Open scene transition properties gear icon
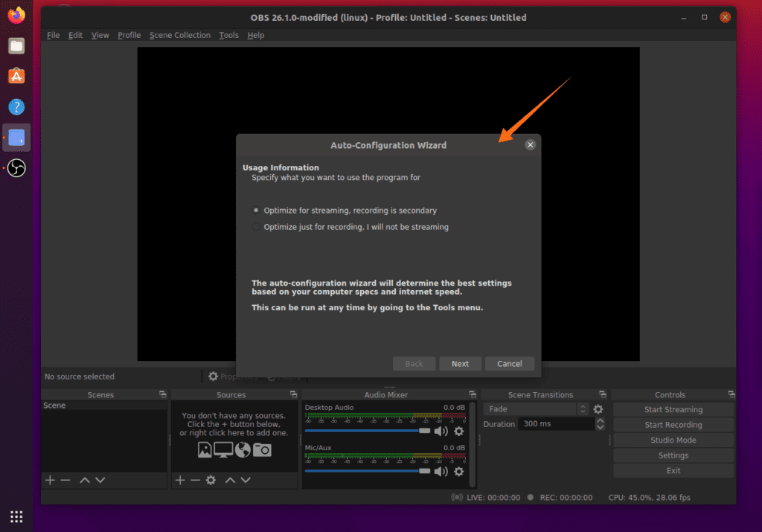 (598, 409)
